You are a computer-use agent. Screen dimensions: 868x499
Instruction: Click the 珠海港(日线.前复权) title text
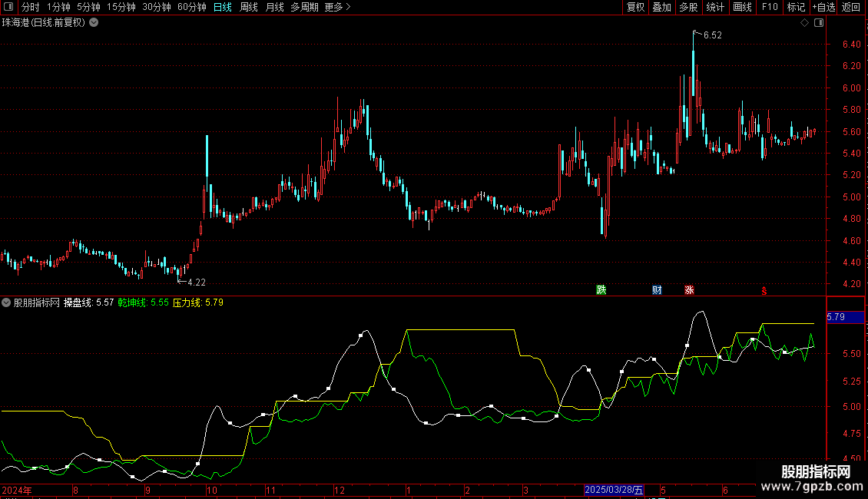coord(44,23)
